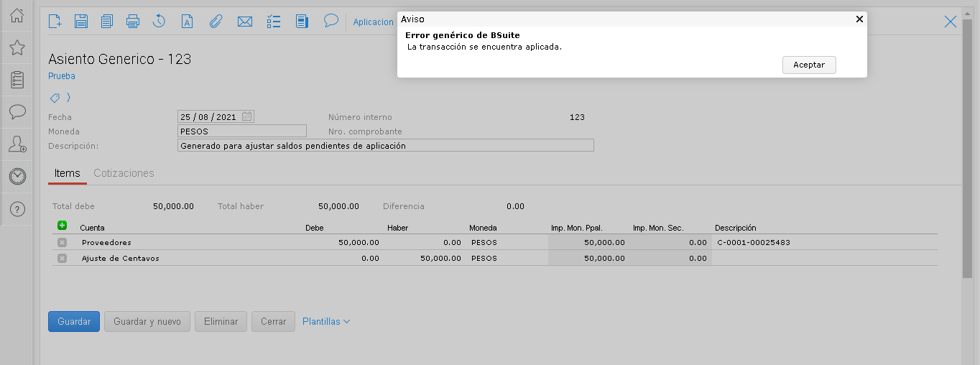Click the save floppy disk icon
The width and height of the screenshot is (980, 365).
coord(80,21)
